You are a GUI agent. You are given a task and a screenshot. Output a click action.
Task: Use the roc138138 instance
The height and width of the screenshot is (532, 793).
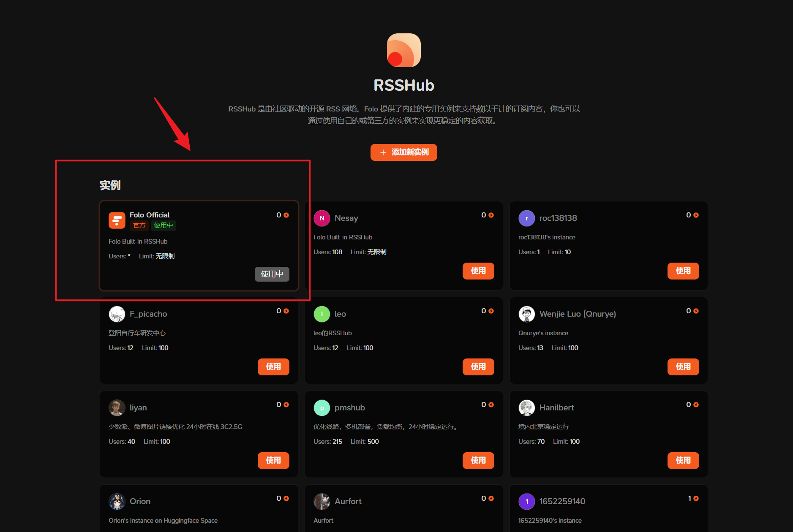(x=683, y=271)
